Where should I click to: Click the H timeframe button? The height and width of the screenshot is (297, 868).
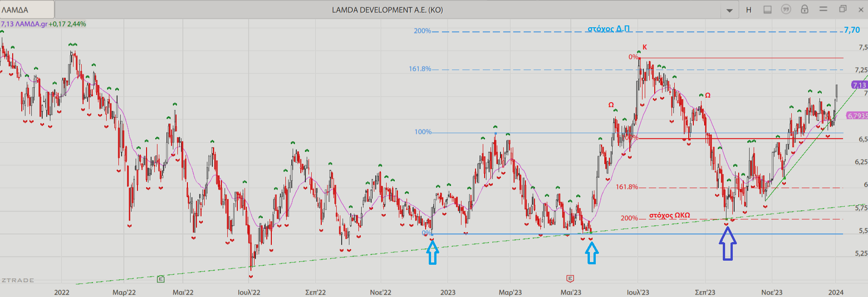[749, 10]
